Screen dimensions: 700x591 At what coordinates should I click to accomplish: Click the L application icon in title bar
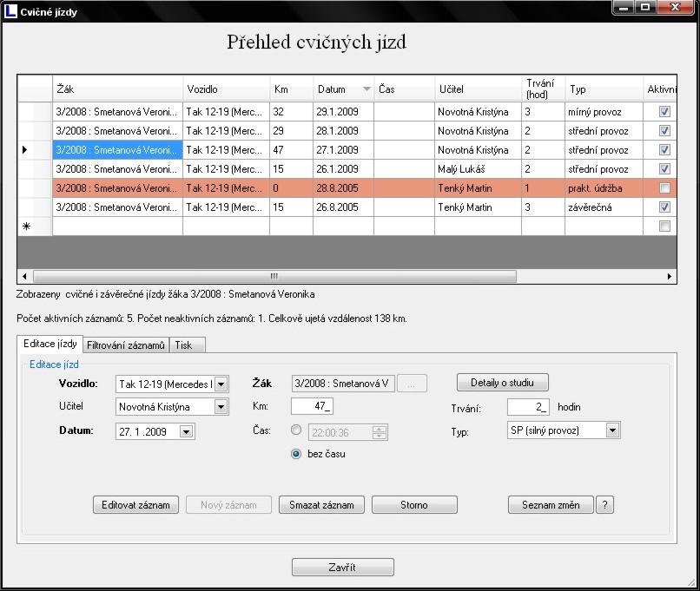pos(10,11)
